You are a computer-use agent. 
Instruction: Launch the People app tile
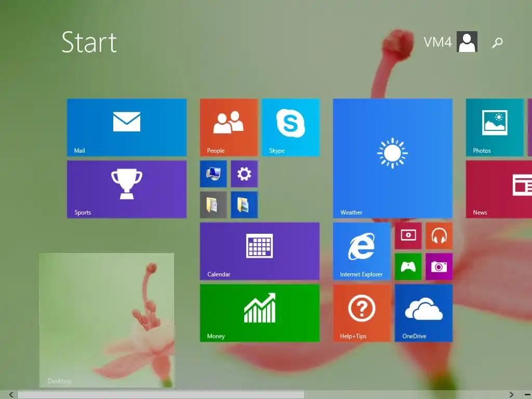229,127
